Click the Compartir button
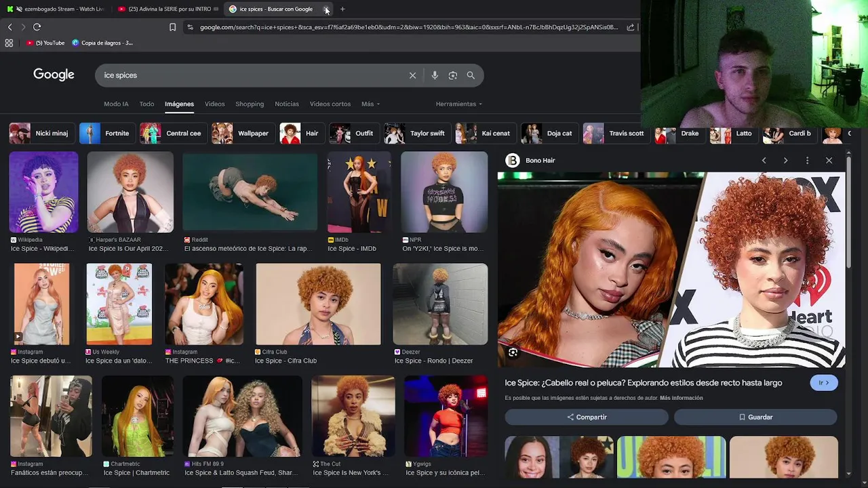 (x=587, y=418)
